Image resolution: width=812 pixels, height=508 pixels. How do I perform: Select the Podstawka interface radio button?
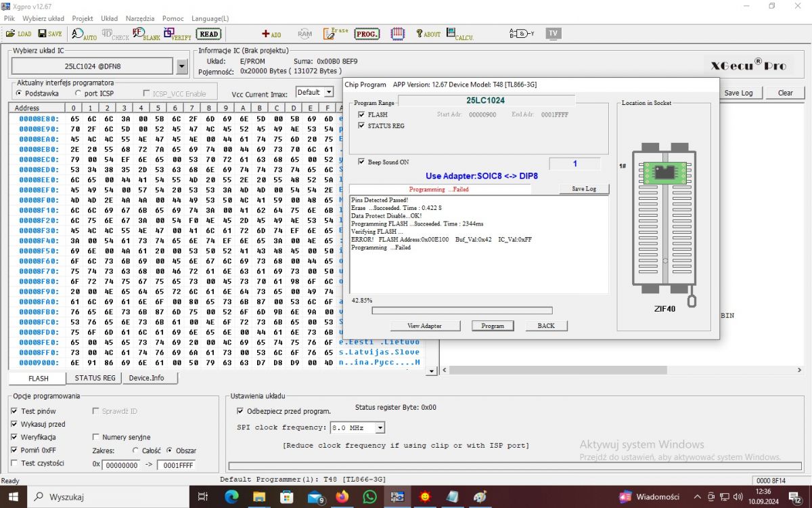click(x=19, y=93)
